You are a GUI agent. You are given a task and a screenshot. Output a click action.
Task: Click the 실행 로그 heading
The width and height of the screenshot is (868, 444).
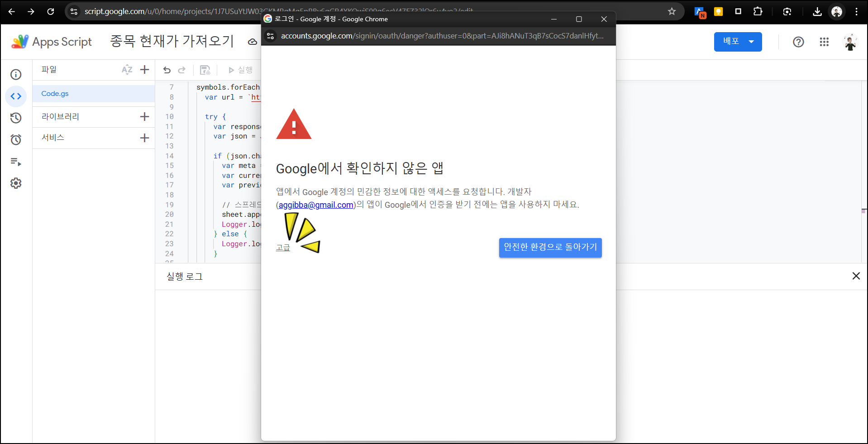pyautogui.click(x=185, y=276)
